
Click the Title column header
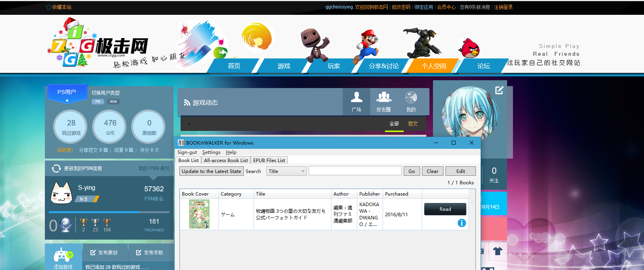pyautogui.click(x=293, y=194)
